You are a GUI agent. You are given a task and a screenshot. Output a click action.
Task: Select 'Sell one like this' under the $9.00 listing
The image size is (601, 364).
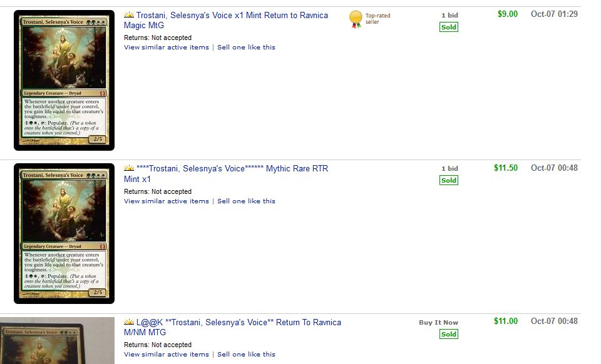click(x=246, y=48)
